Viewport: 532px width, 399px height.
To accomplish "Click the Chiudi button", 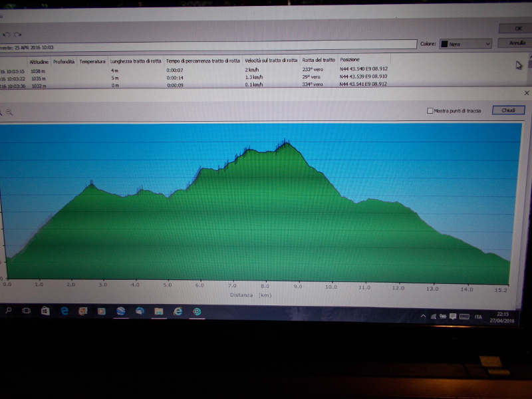I will coord(508,110).
